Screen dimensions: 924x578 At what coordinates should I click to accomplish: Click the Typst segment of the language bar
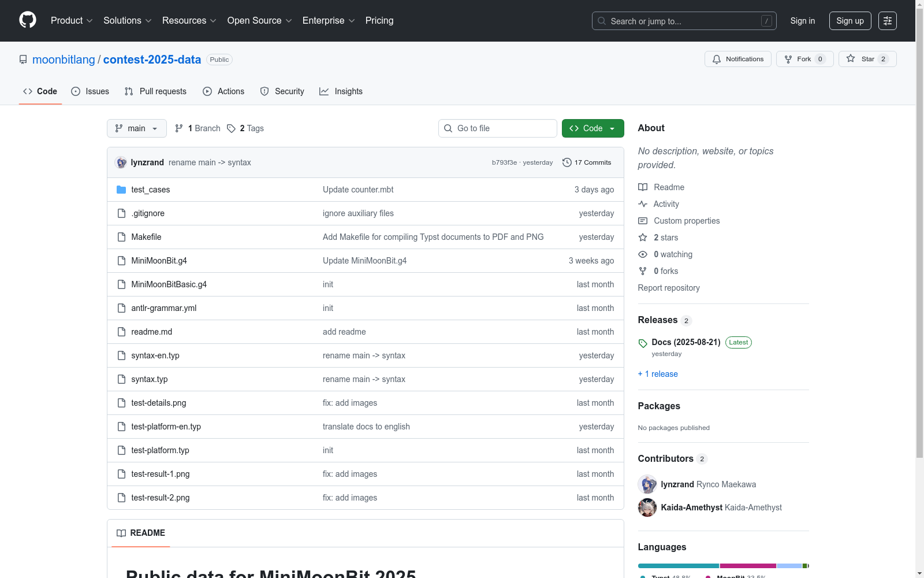tap(679, 566)
